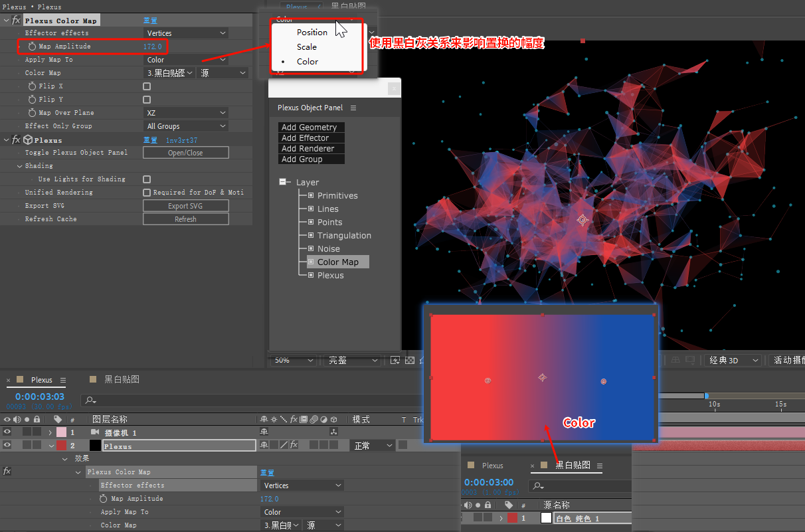Click the white solid swatch of 白色 纯色 1
Screen dimensions: 805x532
point(546,518)
